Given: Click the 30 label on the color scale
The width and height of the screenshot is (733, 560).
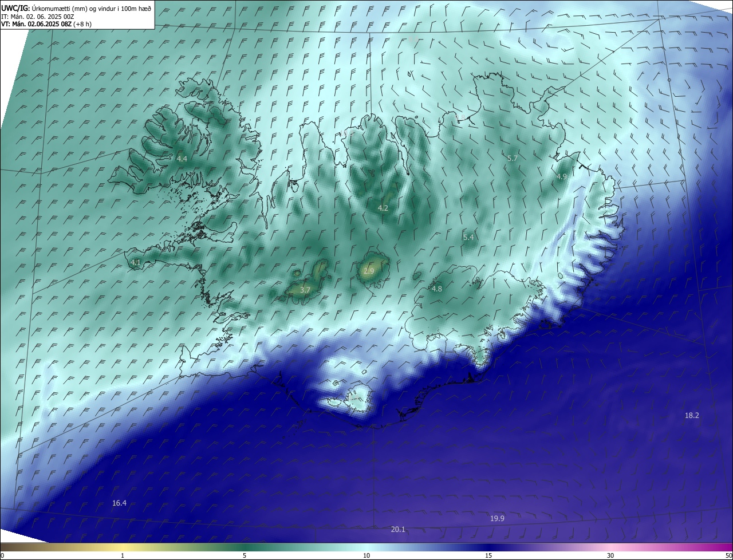Looking at the screenshot, I should 610,555.
